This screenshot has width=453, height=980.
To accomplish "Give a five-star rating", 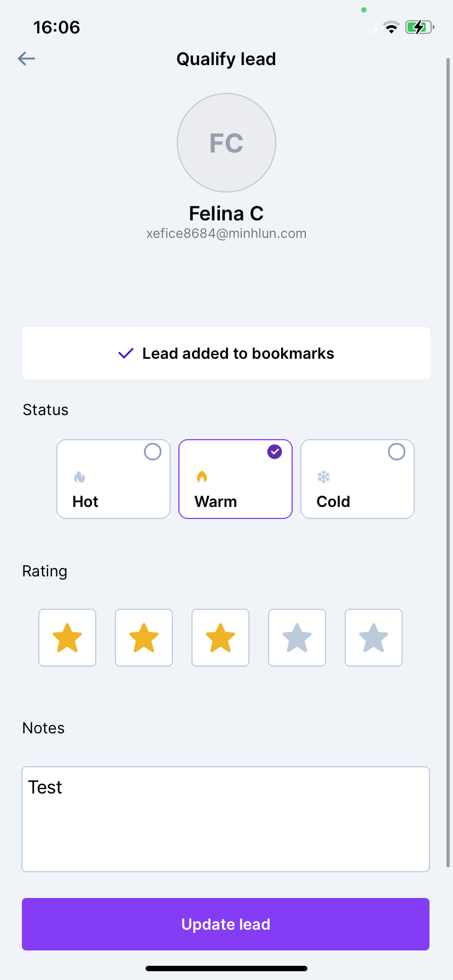I will coord(374,638).
